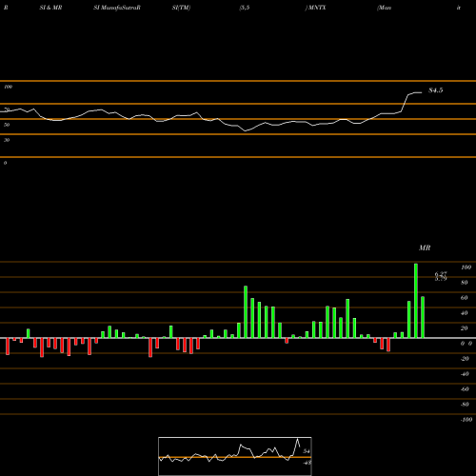Viewport: 476px width, 476px height.
Task: Click the 0 label under the RSI panel
Action: point(5,163)
